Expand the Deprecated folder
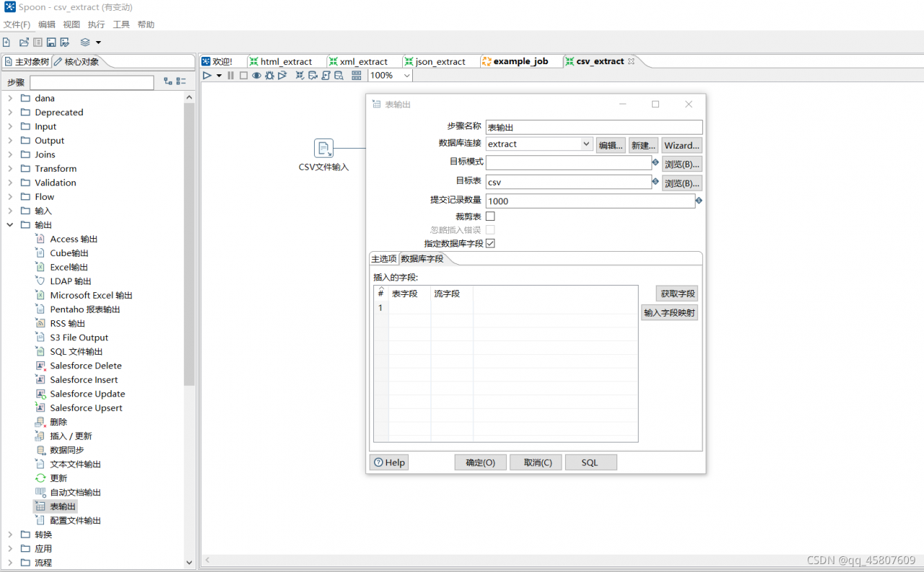This screenshot has width=924, height=572. (10, 113)
